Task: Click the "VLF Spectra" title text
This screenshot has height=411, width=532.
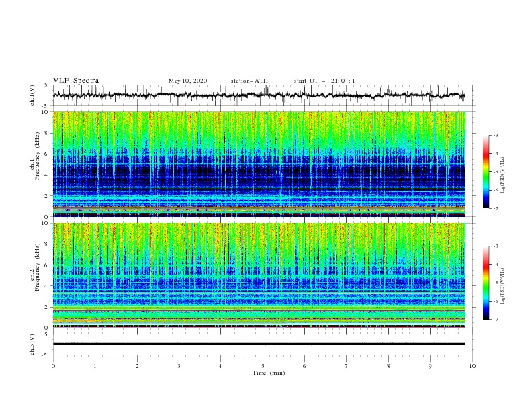Action: pos(76,81)
